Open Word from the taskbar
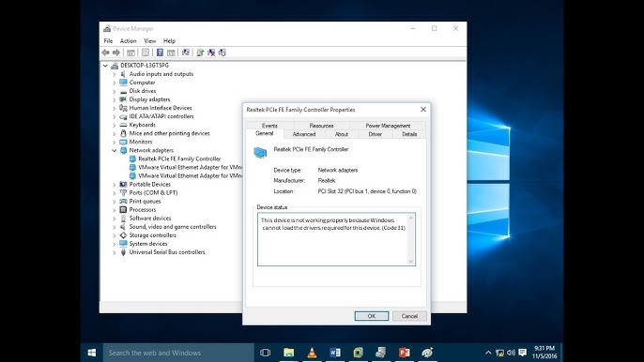Image resolution: width=644 pixels, height=362 pixels. pos(335,353)
